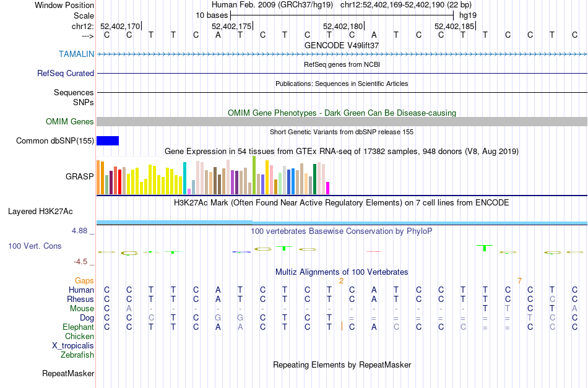Click the chr12: ruler label
Screen dimensions: 588x388
(x=83, y=26)
